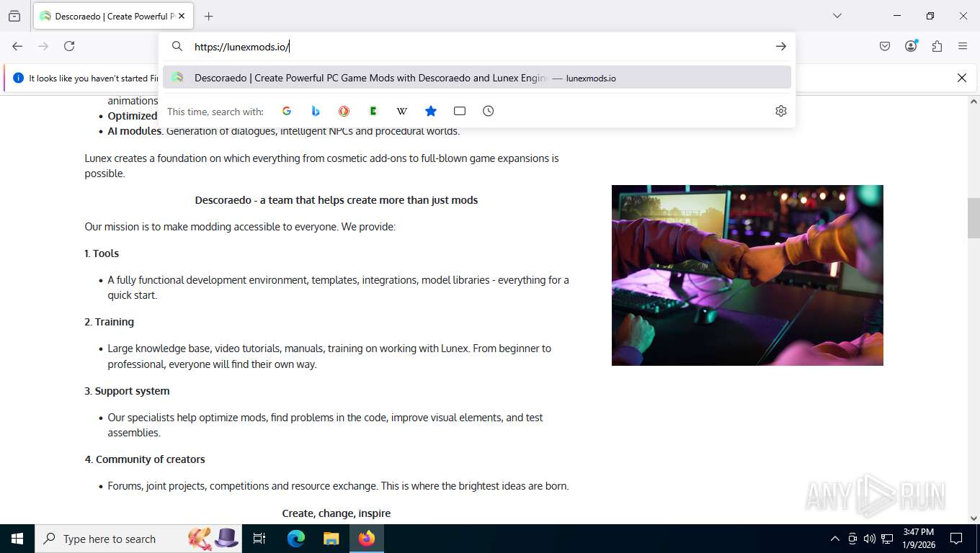Search in bookmarks star icon
The height and width of the screenshot is (553, 980).
(431, 111)
